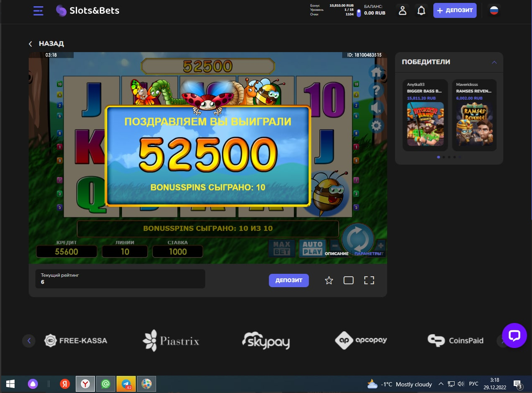Click the Депозит button in header

[x=455, y=10]
